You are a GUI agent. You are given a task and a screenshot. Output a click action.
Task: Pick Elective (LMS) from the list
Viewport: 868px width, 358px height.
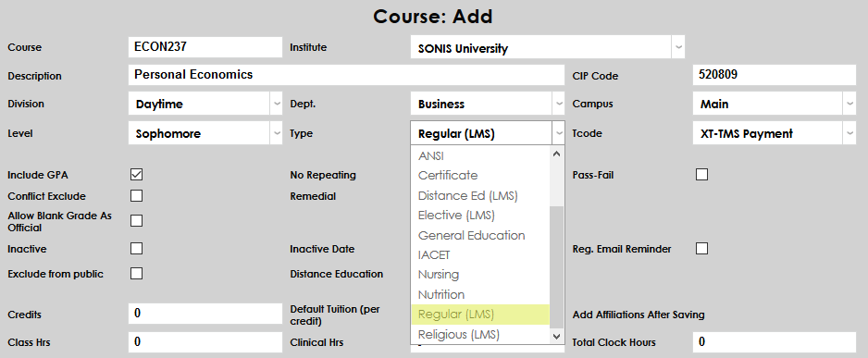480,216
